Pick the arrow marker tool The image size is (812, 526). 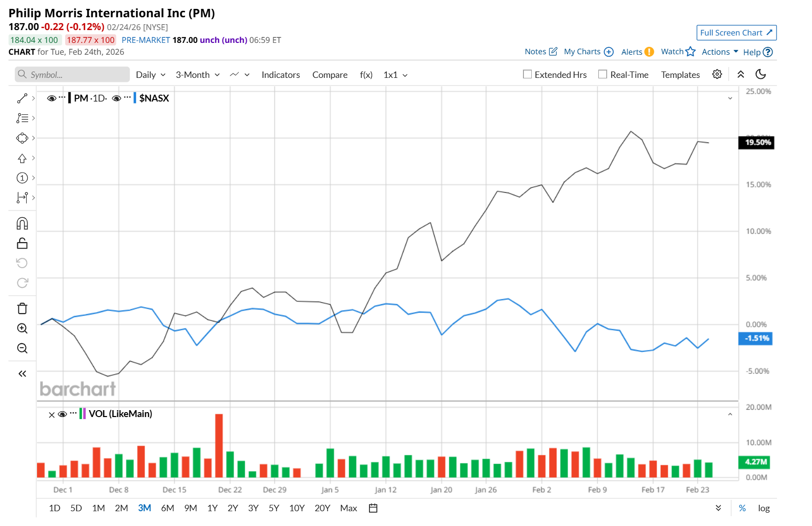(x=22, y=158)
